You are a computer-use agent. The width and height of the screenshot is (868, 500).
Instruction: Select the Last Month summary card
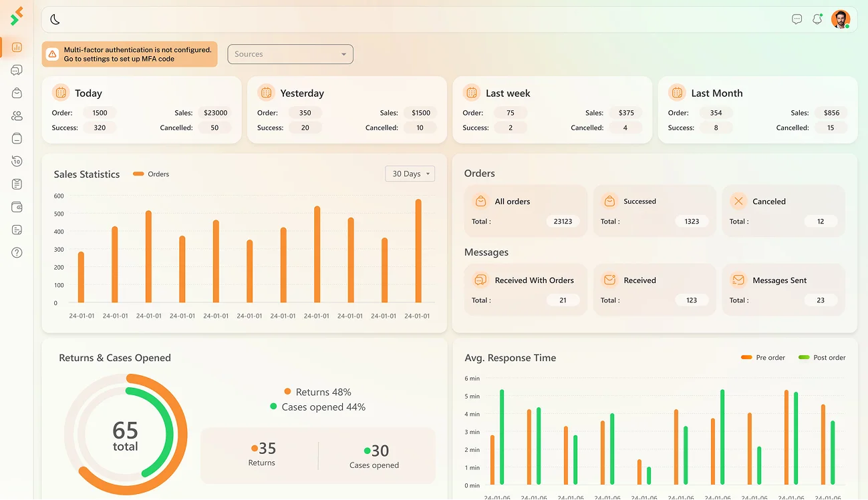(756, 108)
